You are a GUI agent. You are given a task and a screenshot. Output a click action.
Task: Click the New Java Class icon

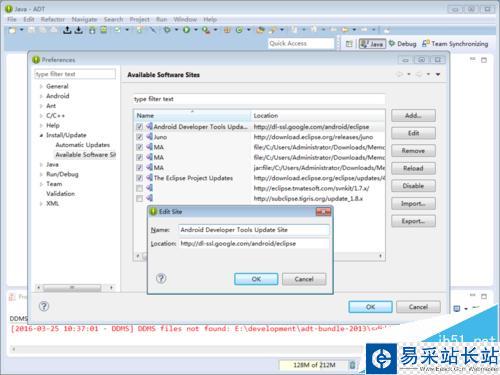pos(239,30)
